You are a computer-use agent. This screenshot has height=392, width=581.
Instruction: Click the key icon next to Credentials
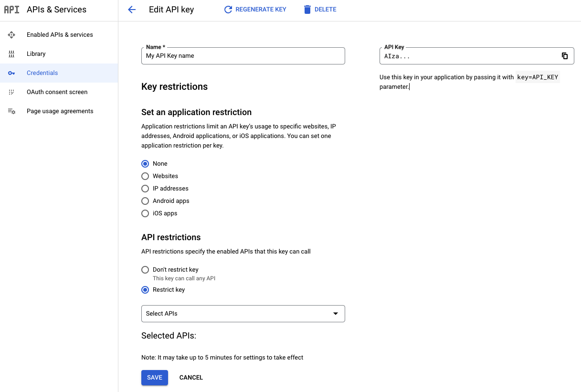click(11, 73)
